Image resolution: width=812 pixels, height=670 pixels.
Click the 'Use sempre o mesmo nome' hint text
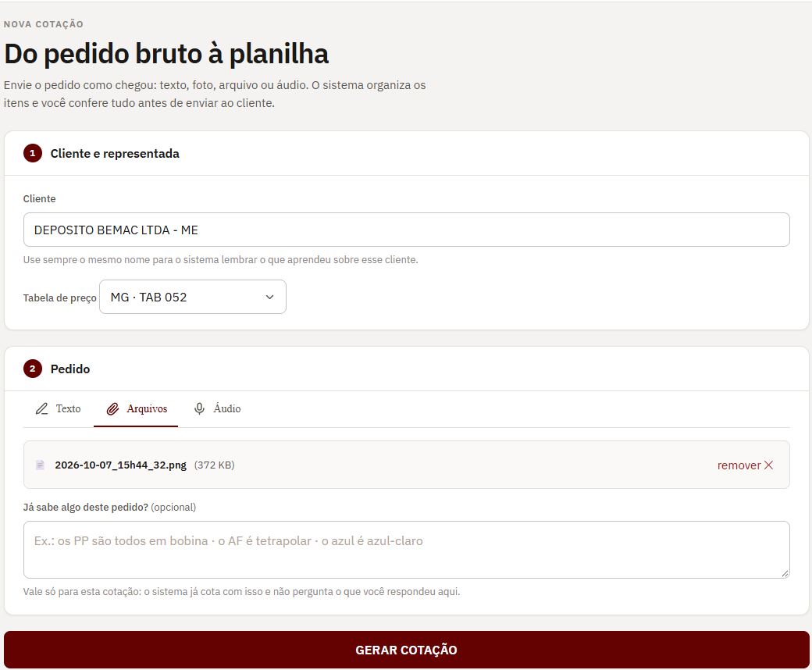221,260
